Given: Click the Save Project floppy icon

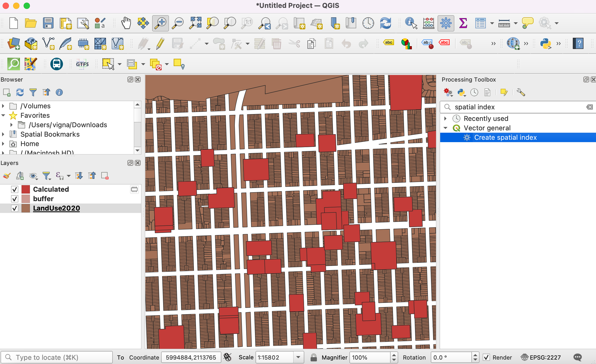Looking at the screenshot, I should click(48, 23).
